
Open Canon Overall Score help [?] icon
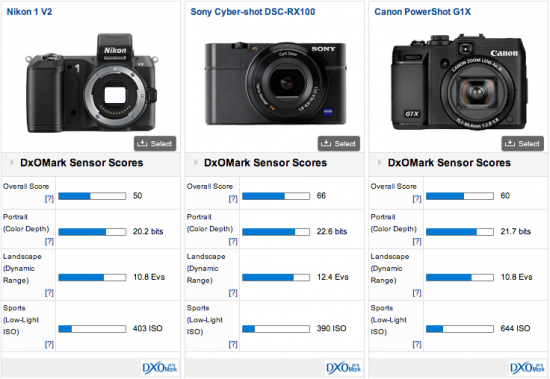tap(417, 199)
